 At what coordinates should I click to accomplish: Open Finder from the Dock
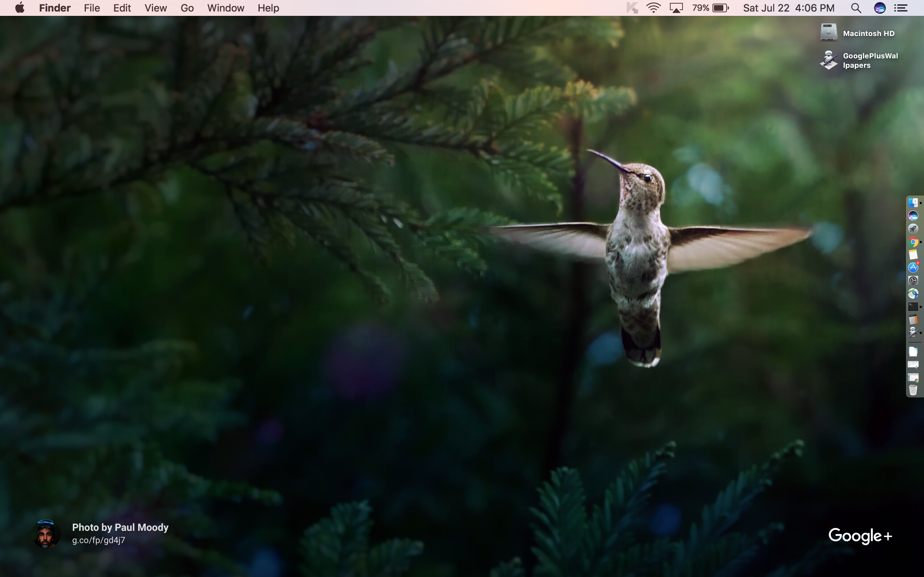[913, 203]
